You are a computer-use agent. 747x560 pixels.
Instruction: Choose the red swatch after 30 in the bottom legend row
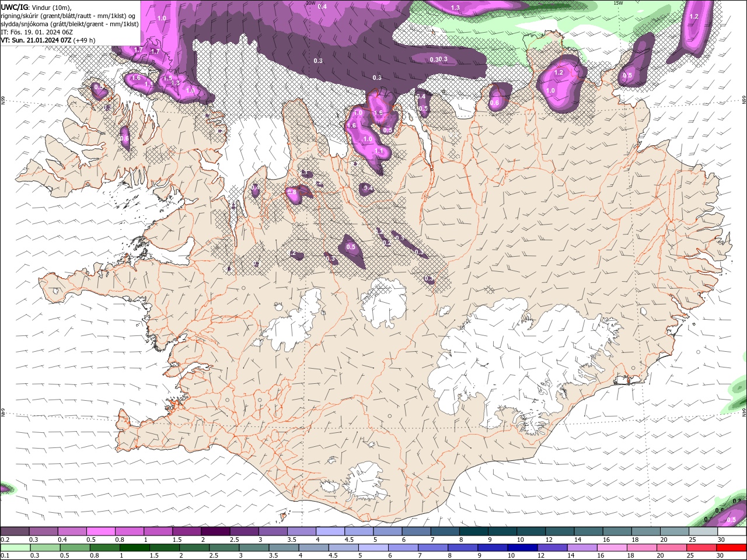click(732, 547)
